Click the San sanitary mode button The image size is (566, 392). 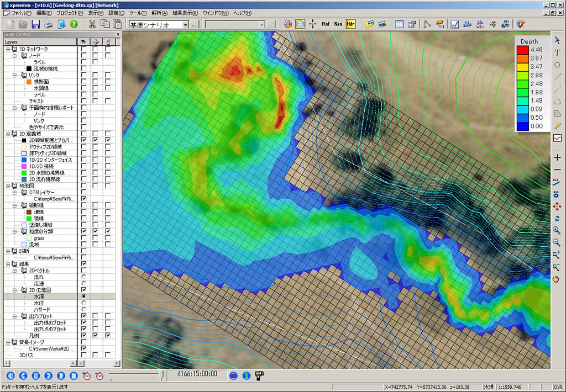click(x=338, y=24)
